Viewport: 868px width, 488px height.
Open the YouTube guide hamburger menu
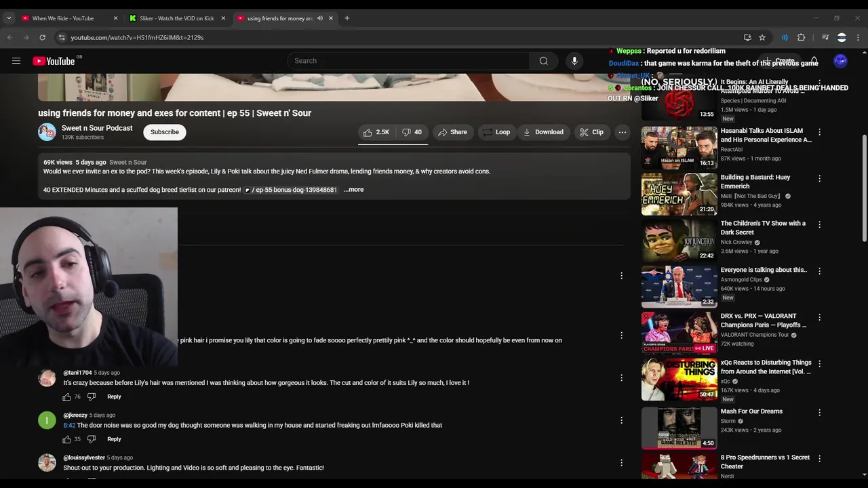tap(16, 61)
